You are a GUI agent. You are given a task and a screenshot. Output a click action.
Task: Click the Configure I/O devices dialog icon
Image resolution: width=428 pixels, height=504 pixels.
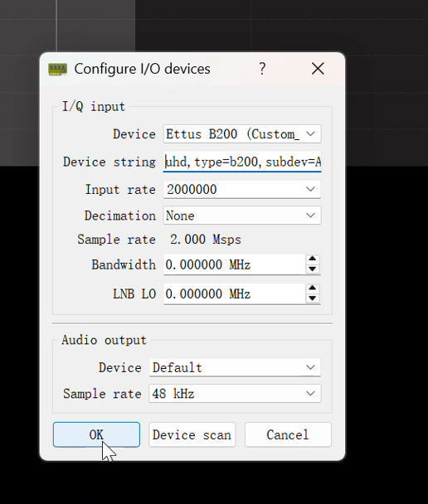[57, 69]
